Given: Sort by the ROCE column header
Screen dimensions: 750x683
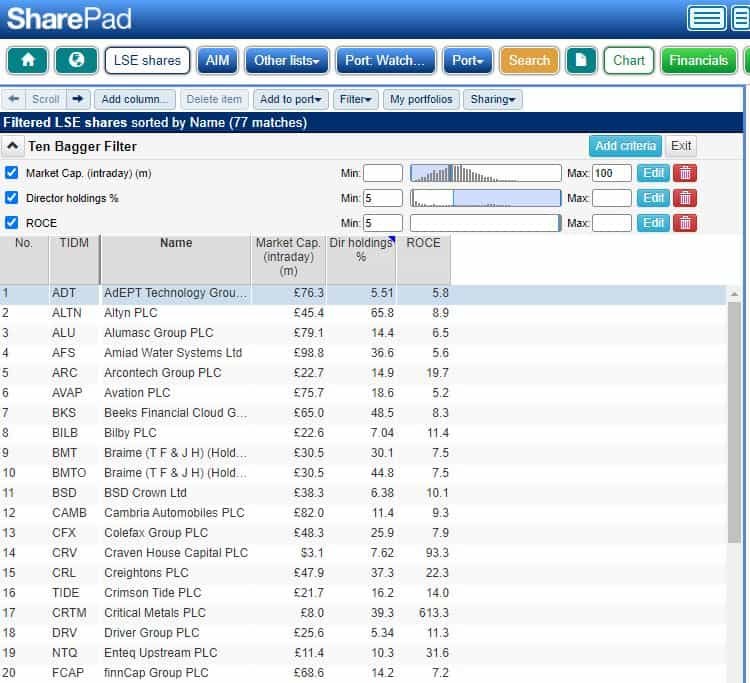Looking at the screenshot, I should [x=423, y=259].
